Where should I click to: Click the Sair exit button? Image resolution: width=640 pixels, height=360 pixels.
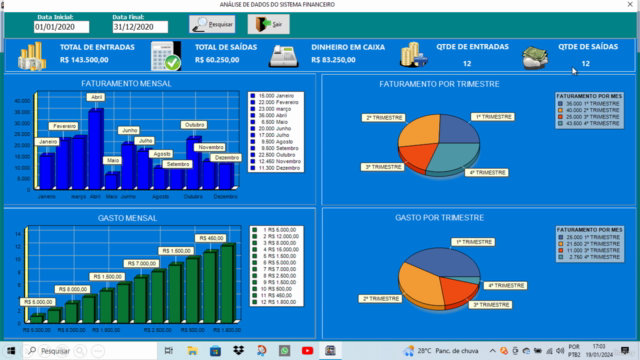tap(269, 24)
